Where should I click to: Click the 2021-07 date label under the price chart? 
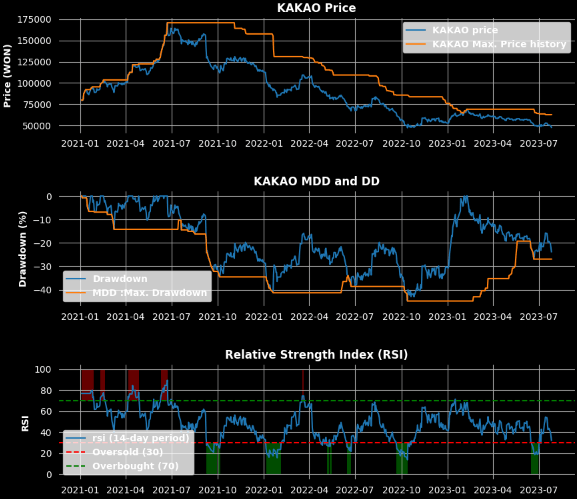click(171, 144)
